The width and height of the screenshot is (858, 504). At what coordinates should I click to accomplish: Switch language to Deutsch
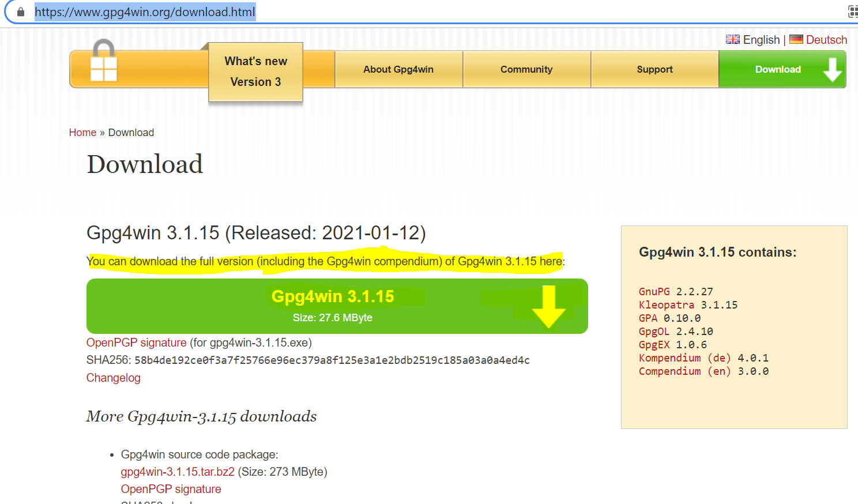[x=826, y=40]
